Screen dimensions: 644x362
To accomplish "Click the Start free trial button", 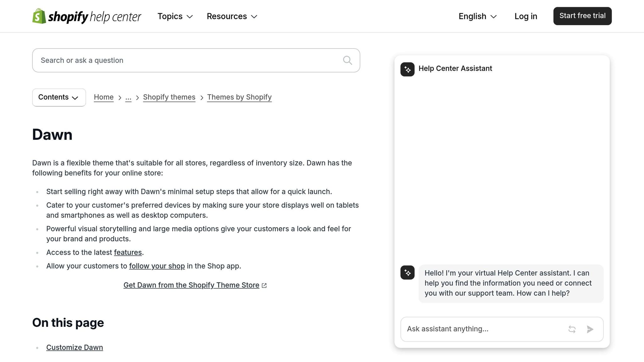I will [x=582, y=16].
